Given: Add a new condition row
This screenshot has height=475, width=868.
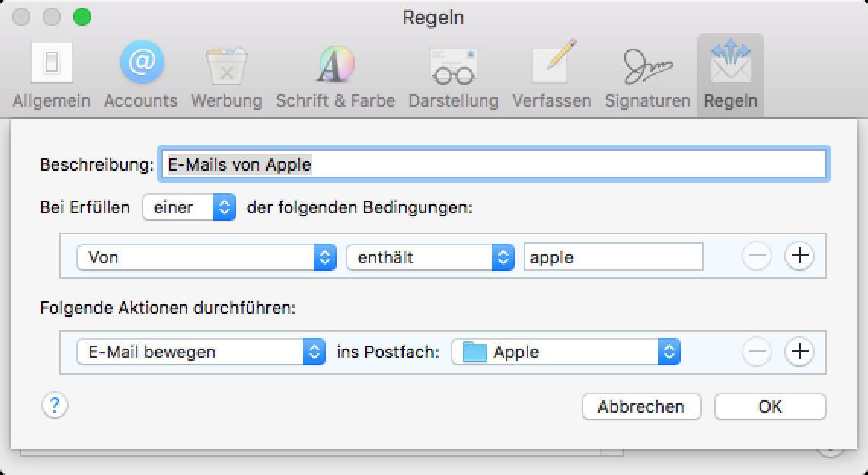Looking at the screenshot, I should (x=799, y=256).
